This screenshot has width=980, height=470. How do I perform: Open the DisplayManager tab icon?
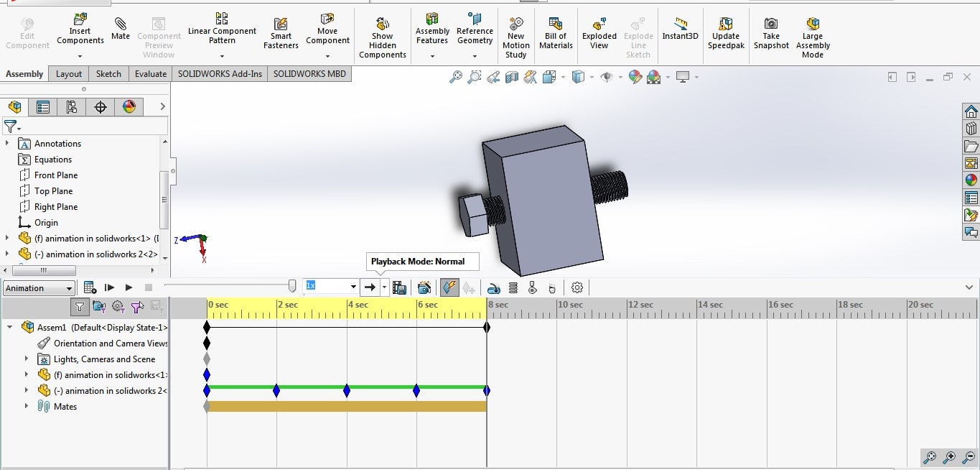(x=129, y=107)
